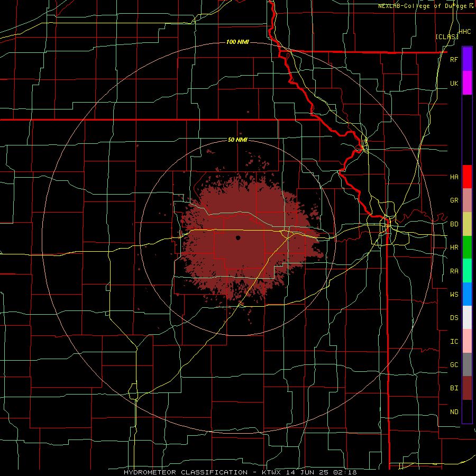Click the 50 NMI range ring label
The image size is (476, 476).
pos(237,140)
